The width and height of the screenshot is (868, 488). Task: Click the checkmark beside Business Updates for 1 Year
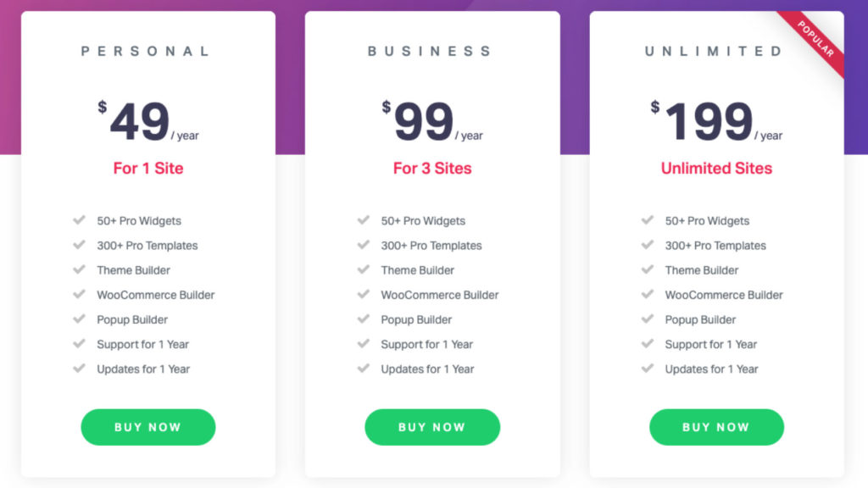pyautogui.click(x=363, y=369)
